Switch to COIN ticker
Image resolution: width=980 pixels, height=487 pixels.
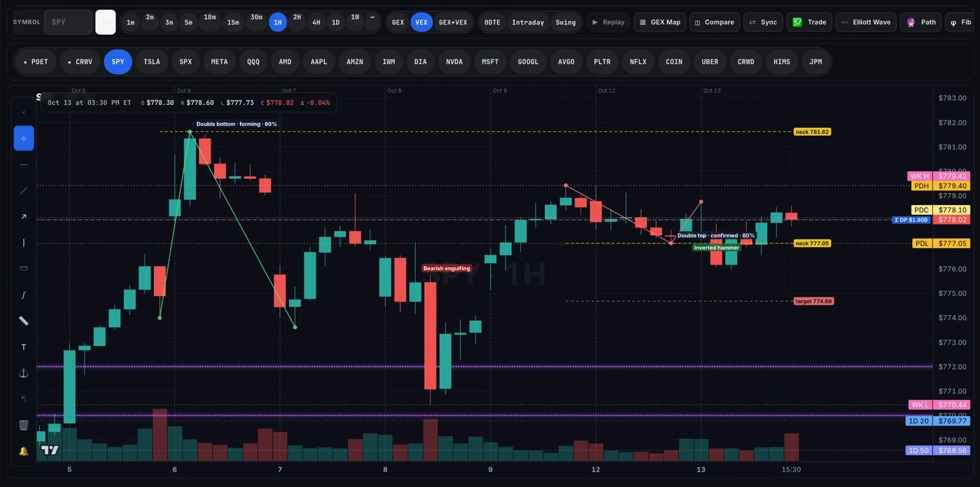674,62
